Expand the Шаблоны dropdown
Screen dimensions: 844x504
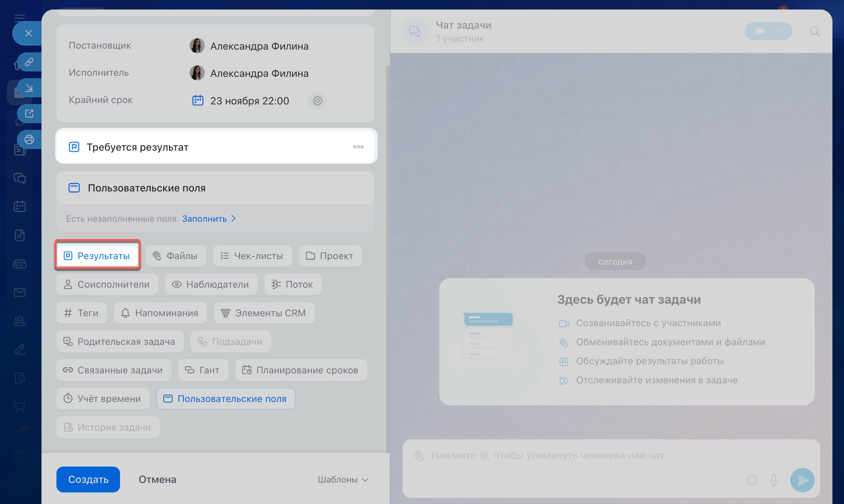point(343,480)
